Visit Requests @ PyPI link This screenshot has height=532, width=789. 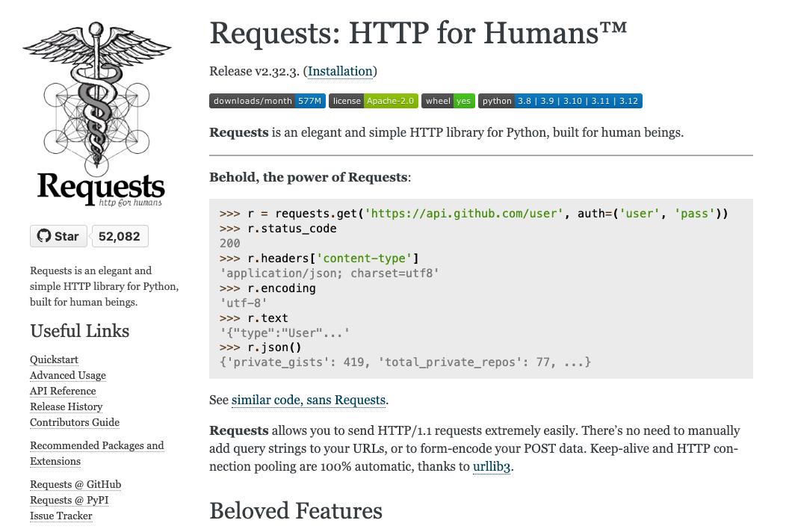click(x=70, y=501)
